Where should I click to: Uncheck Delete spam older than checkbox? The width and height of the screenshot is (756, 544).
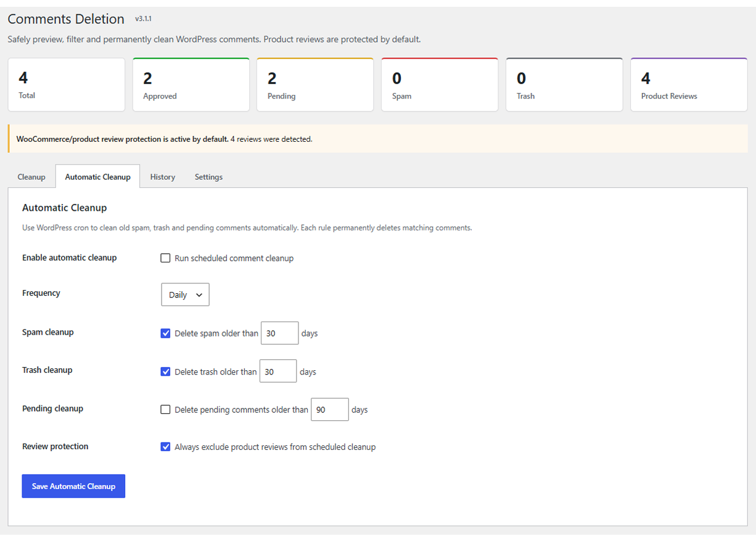click(x=165, y=333)
